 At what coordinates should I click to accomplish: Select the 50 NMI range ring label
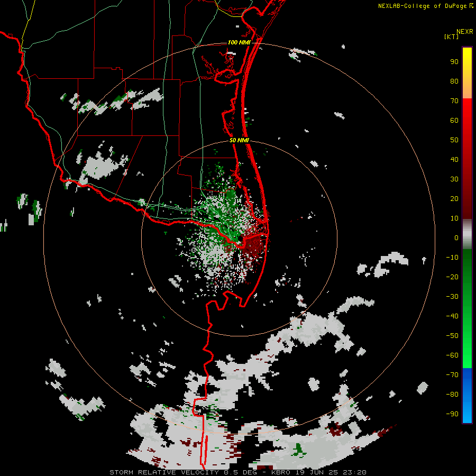click(239, 140)
